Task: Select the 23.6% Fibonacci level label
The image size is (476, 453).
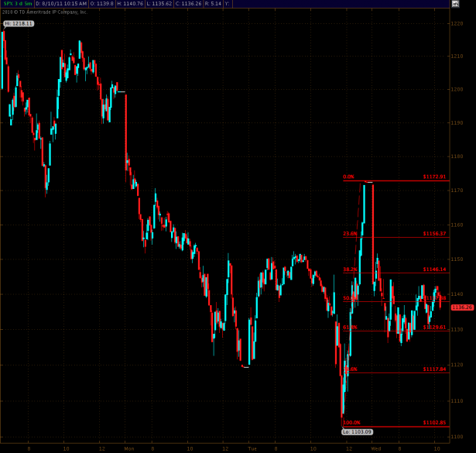Action: (x=350, y=234)
